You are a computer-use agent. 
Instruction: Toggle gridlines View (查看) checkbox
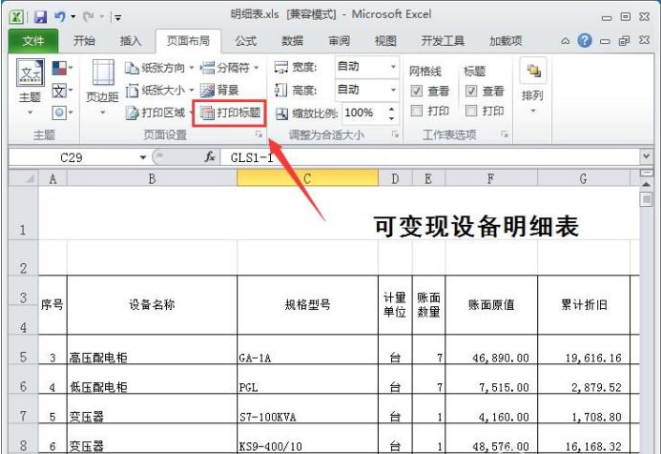(416, 91)
